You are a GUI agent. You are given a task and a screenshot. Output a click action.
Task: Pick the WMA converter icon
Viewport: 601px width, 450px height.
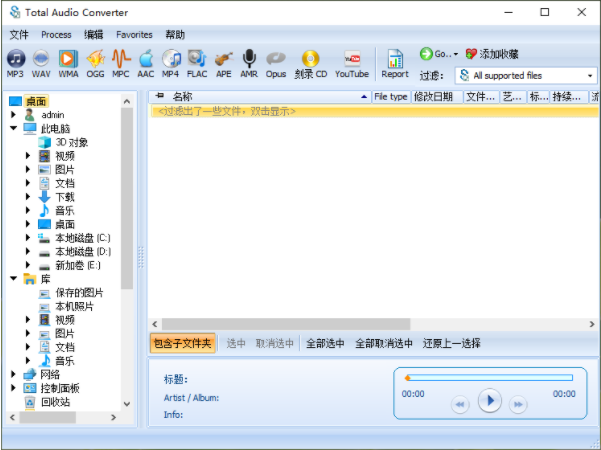click(x=68, y=64)
